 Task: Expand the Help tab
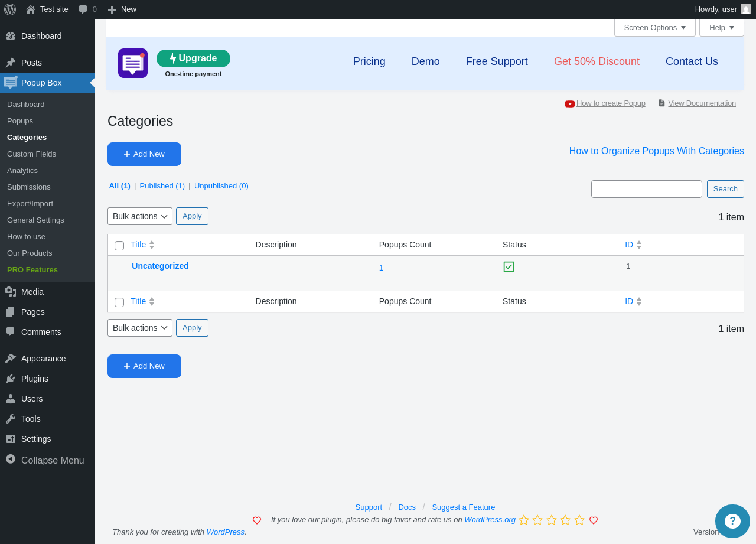coord(722,28)
